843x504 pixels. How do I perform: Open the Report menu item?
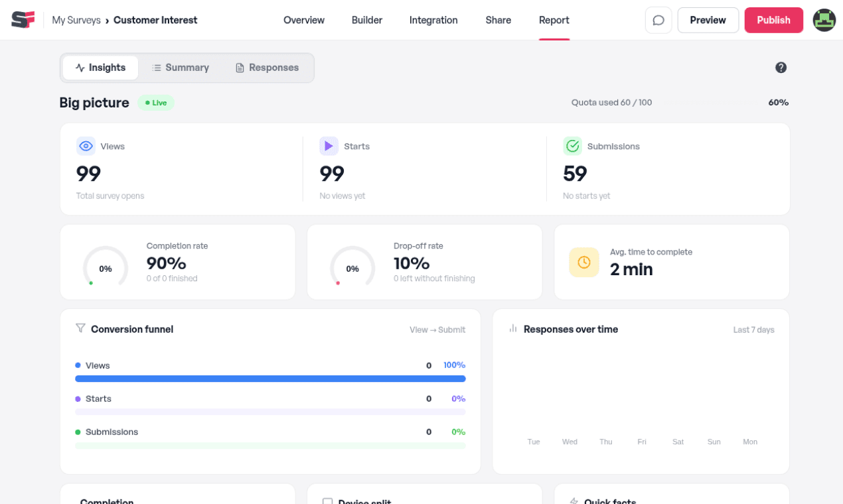point(554,20)
